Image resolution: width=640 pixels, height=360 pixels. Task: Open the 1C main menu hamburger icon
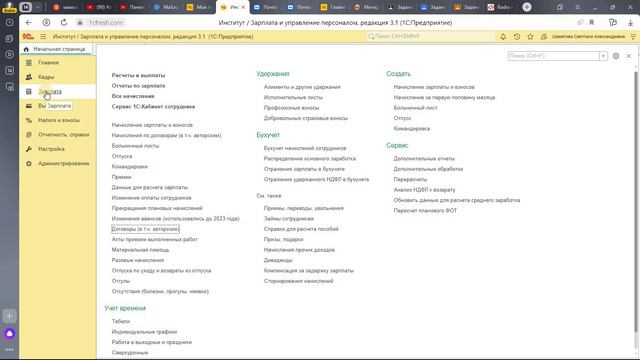point(43,36)
